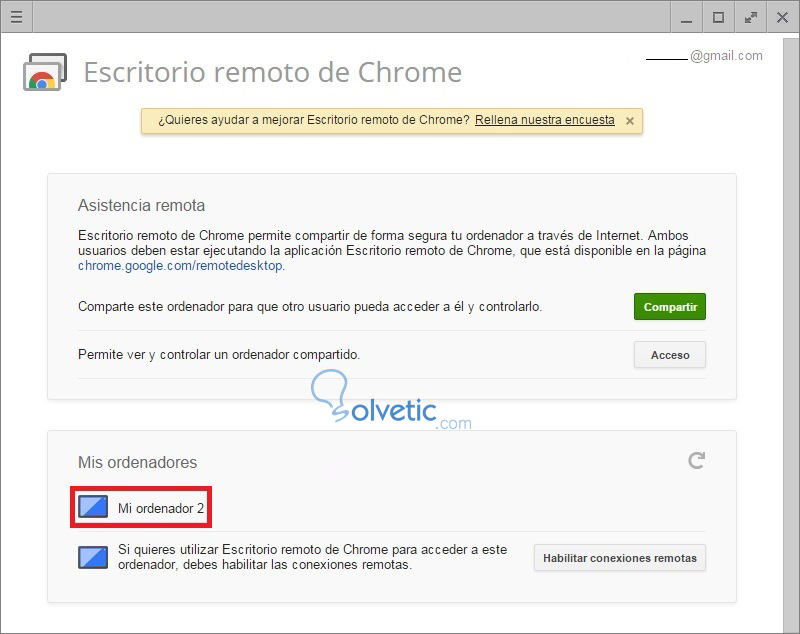Open the hamburger menu icon
The height and width of the screenshot is (634, 800).
point(16,17)
